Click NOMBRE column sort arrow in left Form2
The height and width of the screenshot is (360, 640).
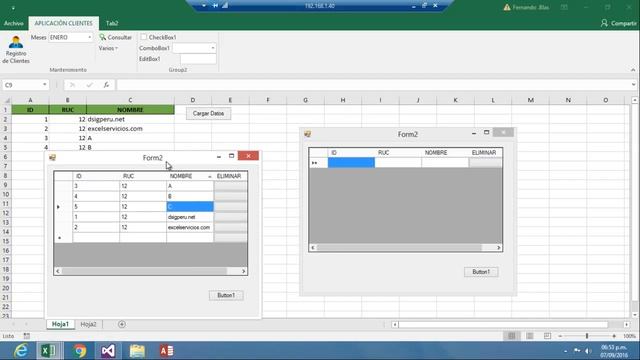pos(209,176)
